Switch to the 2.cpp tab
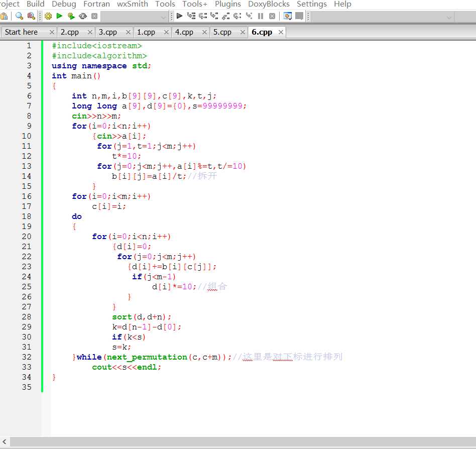This screenshot has height=449, width=476. pyautogui.click(x=69, y=32)
